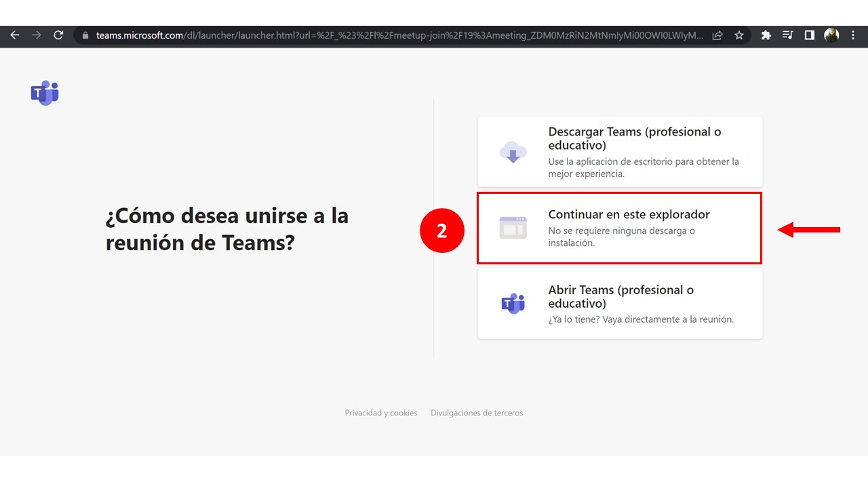Click the reading list icon in toolbar
This screenshot has width=868, height=488.
click(787, 35)
